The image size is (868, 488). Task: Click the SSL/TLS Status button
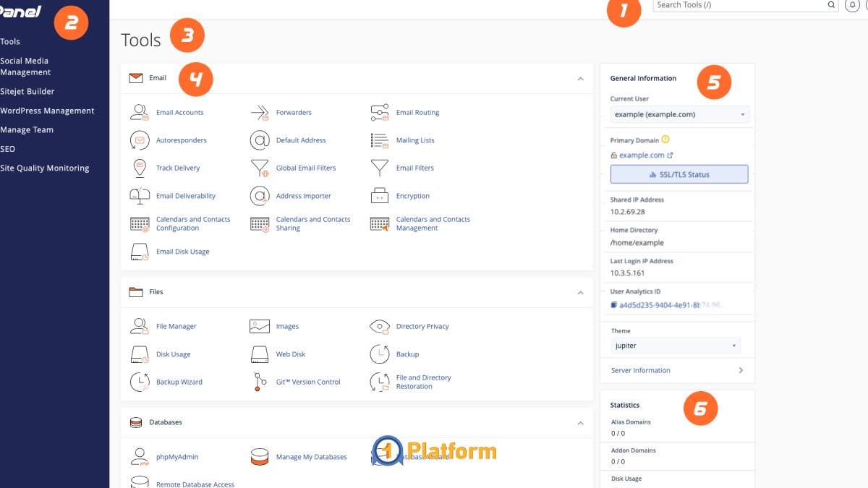(678, 174)
